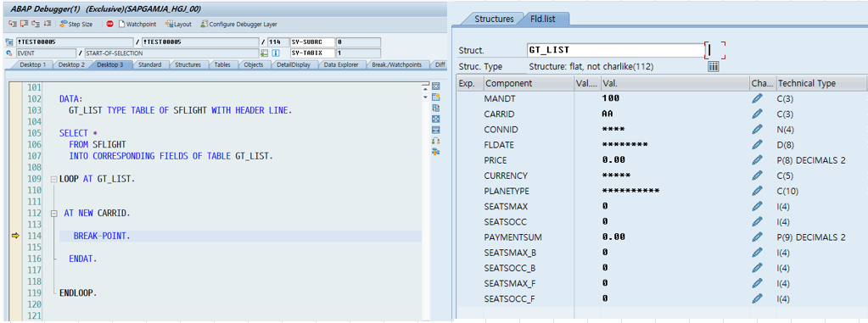Click the close tool icon at top of editor side strip

click(435, 86)
